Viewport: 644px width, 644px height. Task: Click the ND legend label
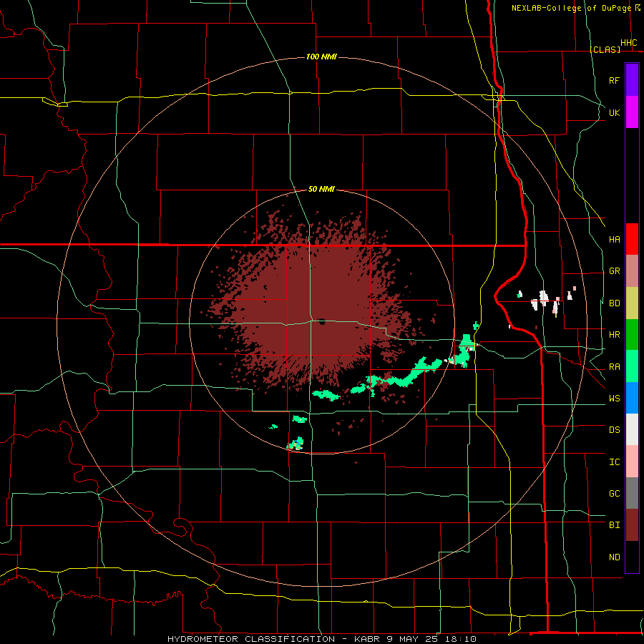point(614,557)
